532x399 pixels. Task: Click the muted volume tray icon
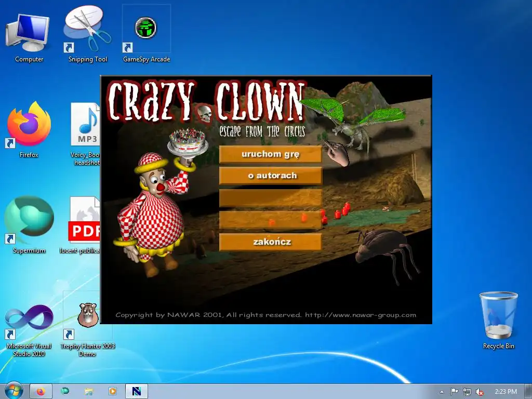479,392
